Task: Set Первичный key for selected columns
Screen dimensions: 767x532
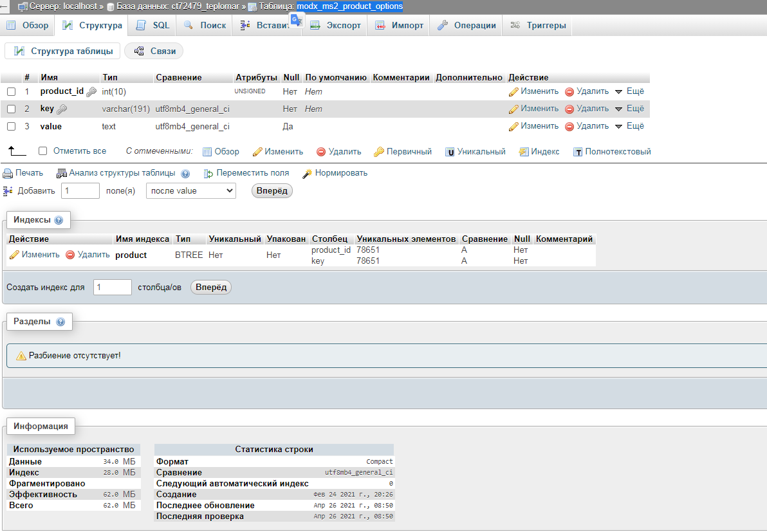Action: pos(403,152)
